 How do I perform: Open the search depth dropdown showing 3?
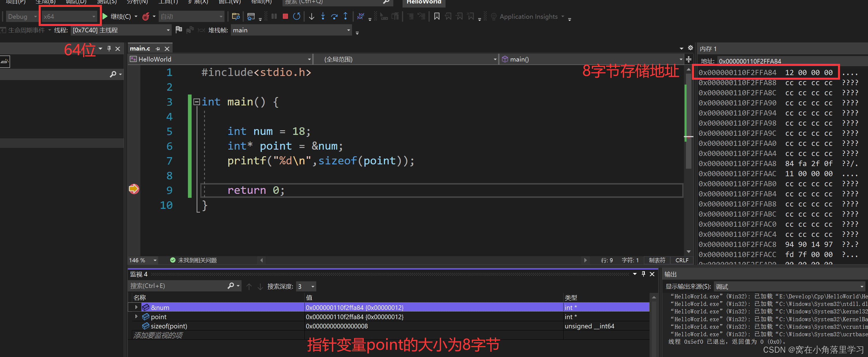[306, 287]
